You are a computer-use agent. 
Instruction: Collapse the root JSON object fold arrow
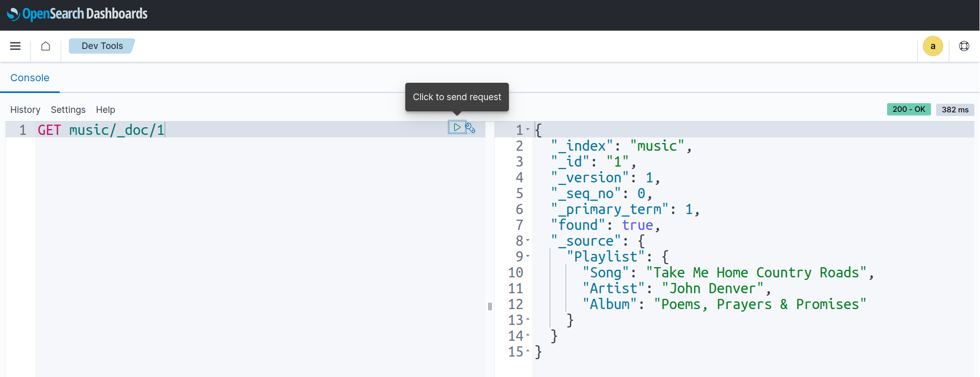(528, 130)
